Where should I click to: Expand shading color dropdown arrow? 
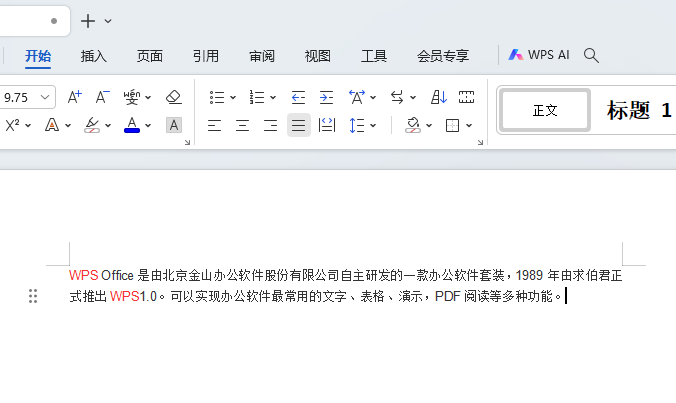[x=429, y=126]
